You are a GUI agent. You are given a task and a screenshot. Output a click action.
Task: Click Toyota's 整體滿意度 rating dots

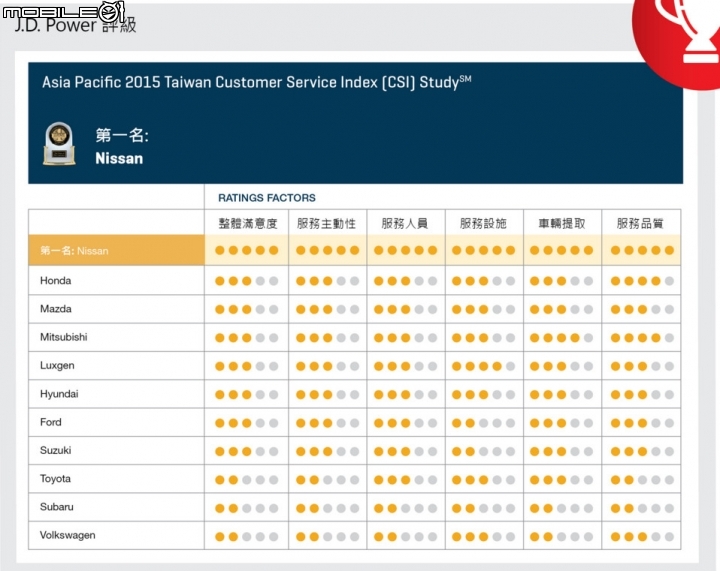(247, 480)
